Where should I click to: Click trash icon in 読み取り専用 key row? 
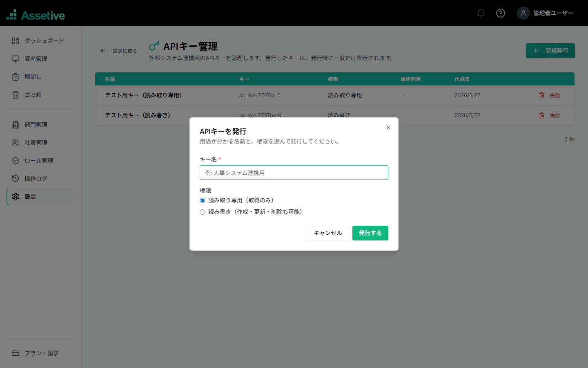click(x=542, y=95)
